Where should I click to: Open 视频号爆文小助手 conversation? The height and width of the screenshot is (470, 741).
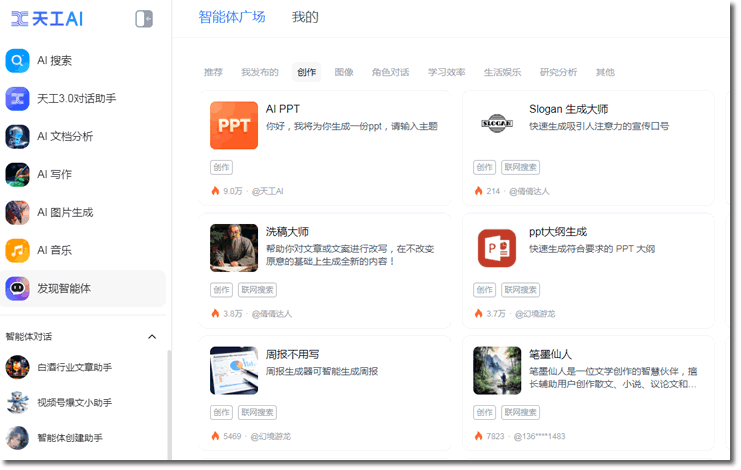74,403
